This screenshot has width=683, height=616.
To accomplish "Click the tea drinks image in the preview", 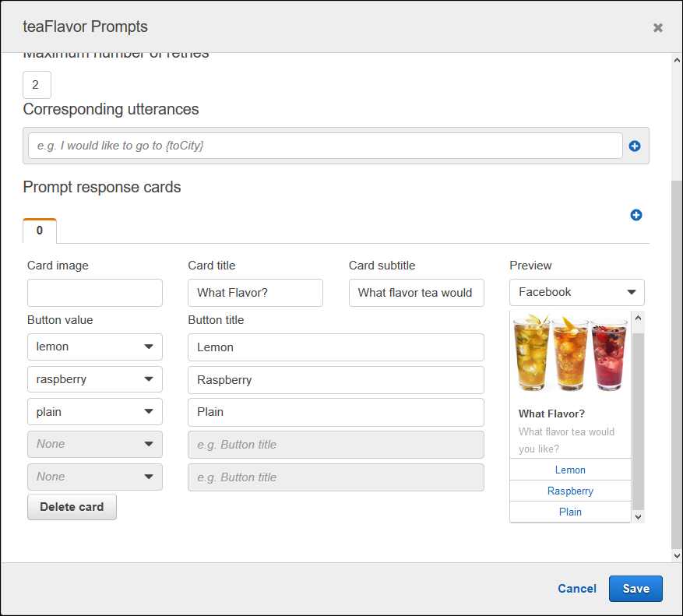I will pyautogui.click(x=570, y=353).
